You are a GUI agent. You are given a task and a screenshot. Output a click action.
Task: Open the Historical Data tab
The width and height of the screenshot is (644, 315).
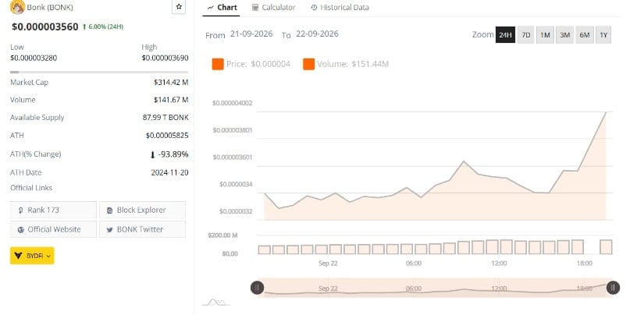340,7
